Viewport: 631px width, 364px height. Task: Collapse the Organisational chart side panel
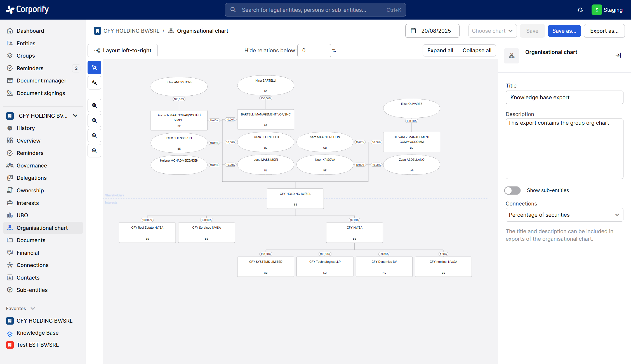click(618, 55)
